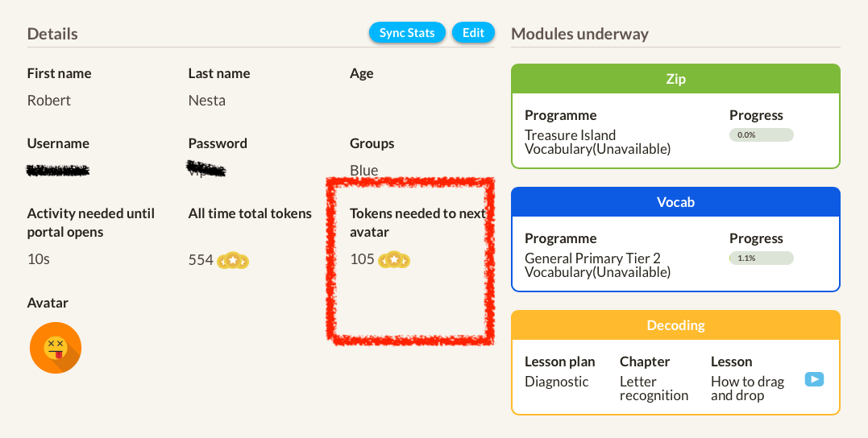Image resolution: width=868 pixels, height=438 pixels.
Task: Click the How to drag and drop lesson
Action: 747,388
